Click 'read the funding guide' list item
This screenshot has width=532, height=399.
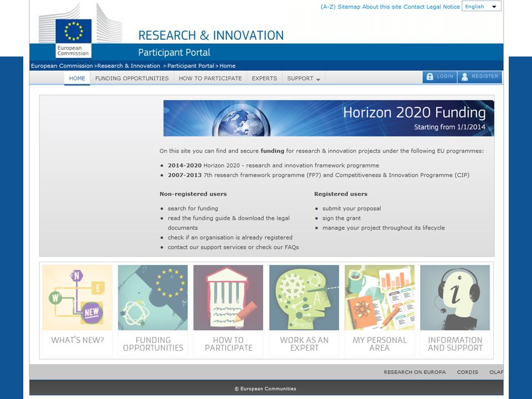[x=229, y=223]
